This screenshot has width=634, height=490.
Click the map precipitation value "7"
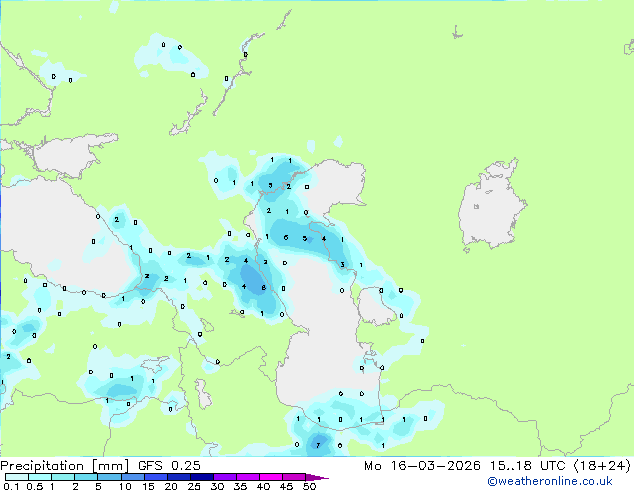pos(318,445)
